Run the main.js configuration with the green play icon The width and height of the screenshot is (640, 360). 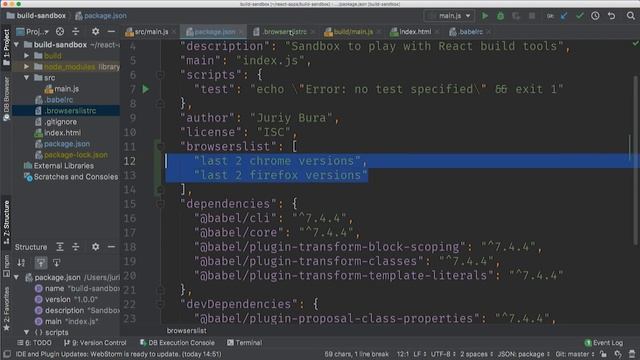coord(484,16)
